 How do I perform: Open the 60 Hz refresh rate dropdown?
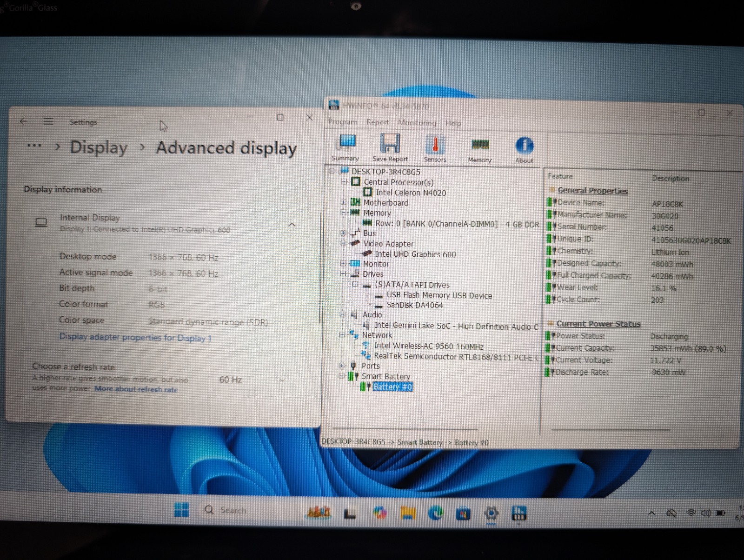(252, 380)
